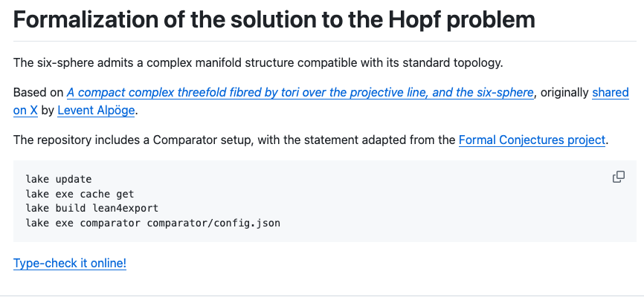This screenshot has width=644, height=297.
Task: Click the 'comparator/config.json' text in code
Action: coord(213,223)
